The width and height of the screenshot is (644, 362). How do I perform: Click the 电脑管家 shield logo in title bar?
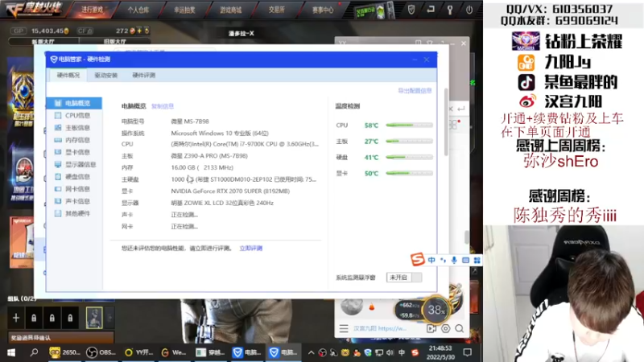[54, 60]
